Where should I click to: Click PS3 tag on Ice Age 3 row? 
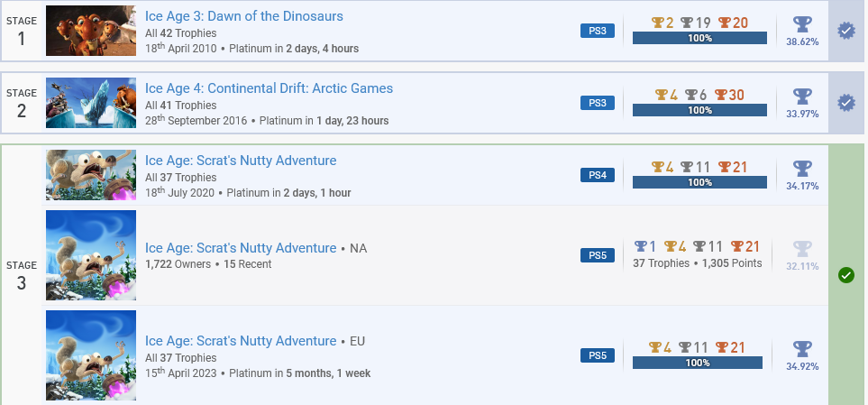point(598,31)
